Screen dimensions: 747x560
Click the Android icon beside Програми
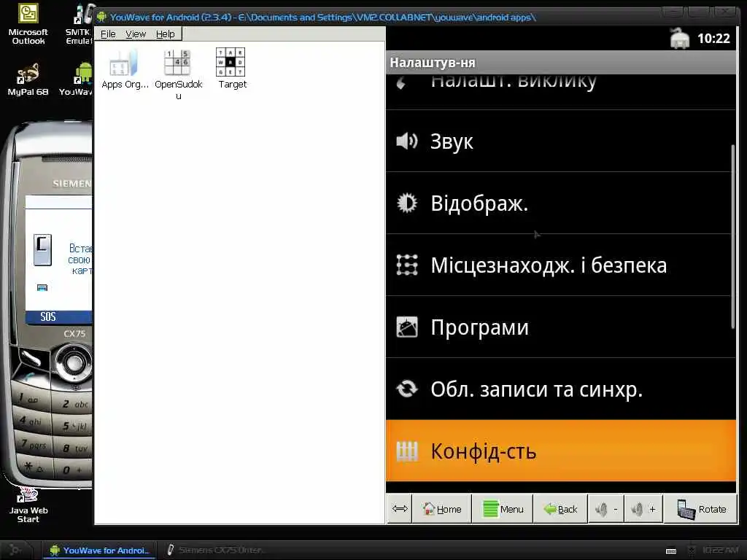pyautogui.click(x=407, y=327)
